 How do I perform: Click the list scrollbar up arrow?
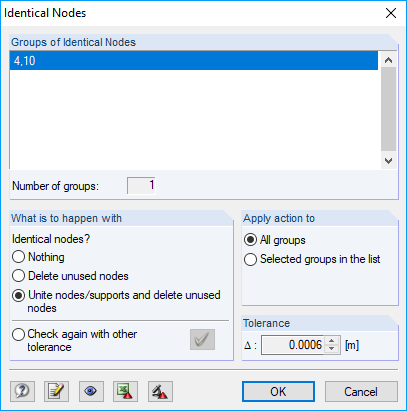[x=388, y=60]
